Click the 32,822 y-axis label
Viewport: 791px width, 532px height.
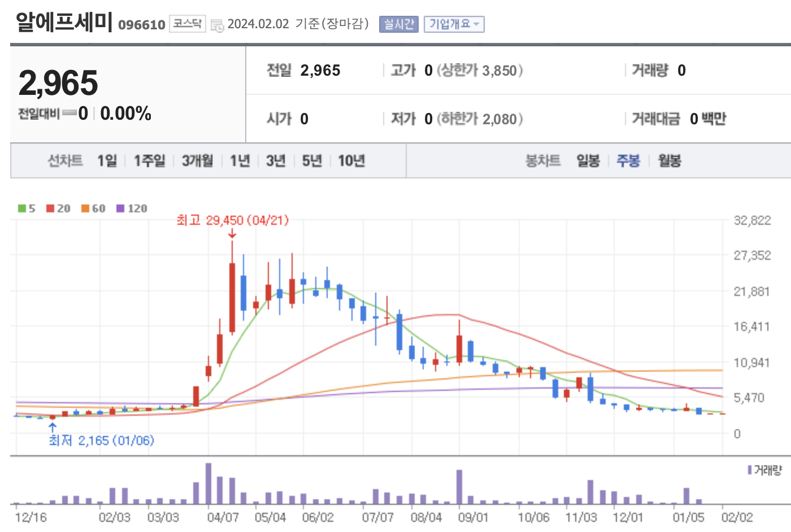(752, 221)
